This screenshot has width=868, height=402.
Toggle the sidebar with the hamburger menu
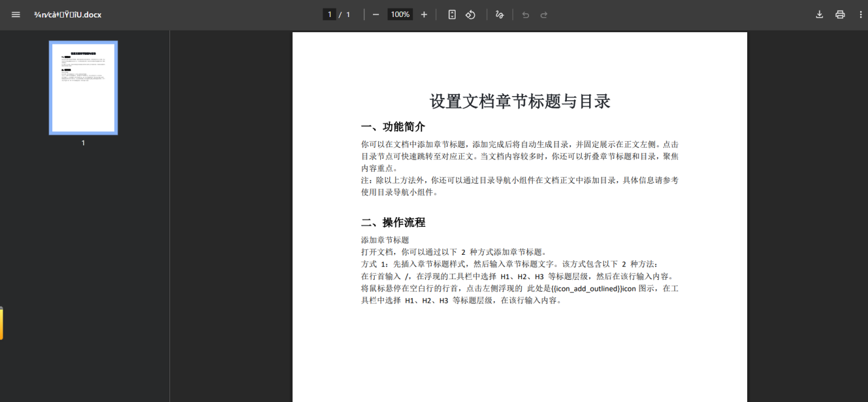(x=15, y=15)
